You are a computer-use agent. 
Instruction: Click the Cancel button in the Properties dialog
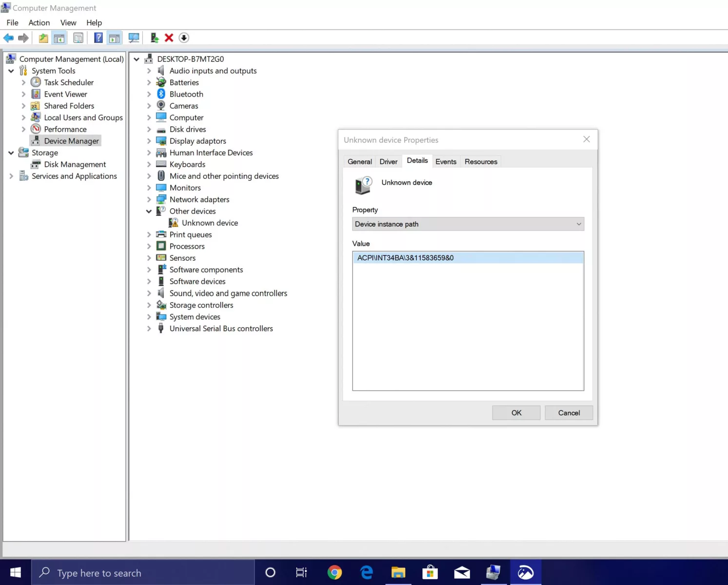569,412
